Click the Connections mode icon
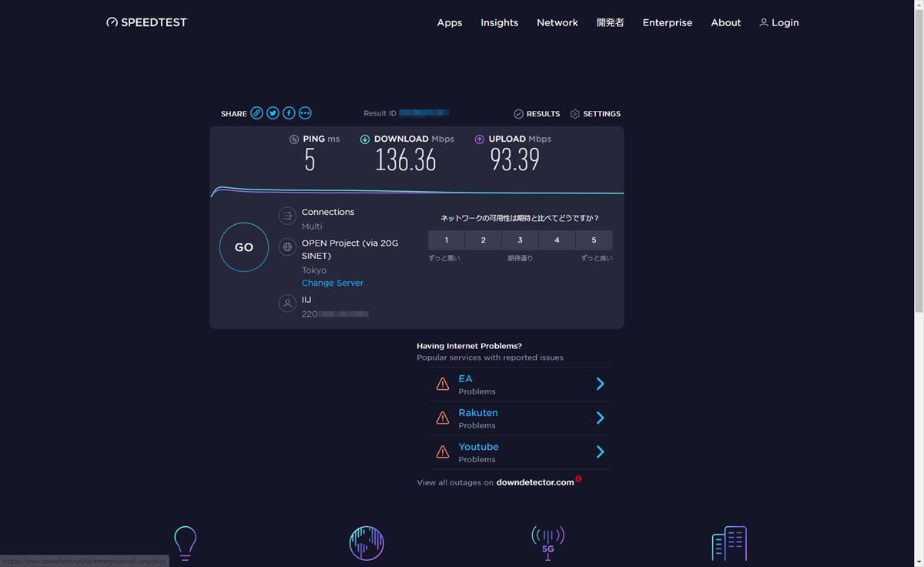Image resolution: width=924 pixels, height=567 pixels. (x=287, y=216)
